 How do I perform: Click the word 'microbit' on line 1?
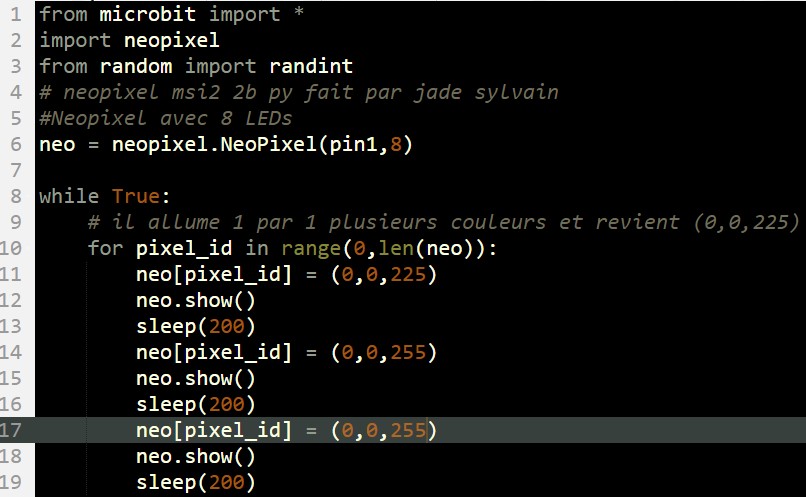point(148,14)
